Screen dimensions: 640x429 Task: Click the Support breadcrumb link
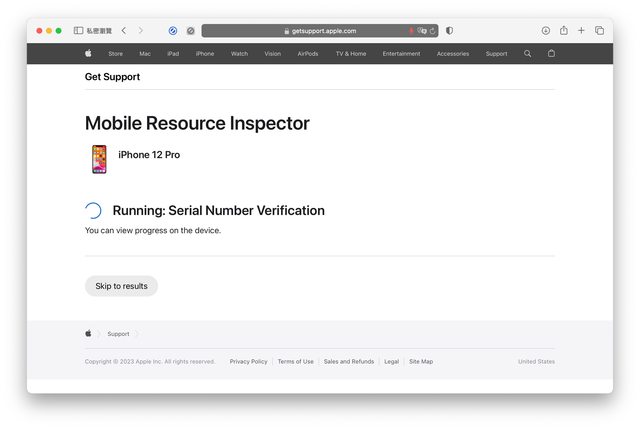point(118,334)
